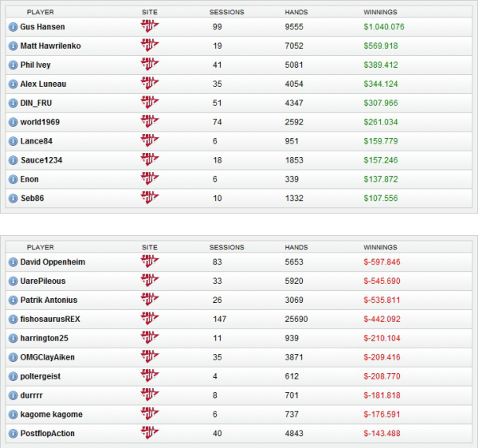Click the info icon beside fishosaurusREX

pos(13,319)
